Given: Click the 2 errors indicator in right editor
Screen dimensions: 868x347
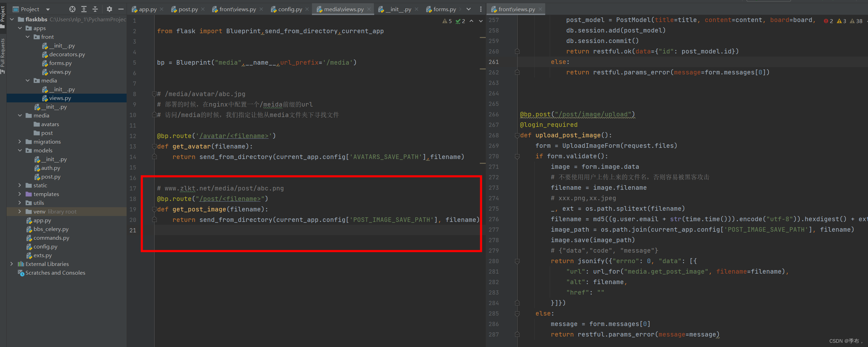Looking at the screenshot, I should 828,21.
